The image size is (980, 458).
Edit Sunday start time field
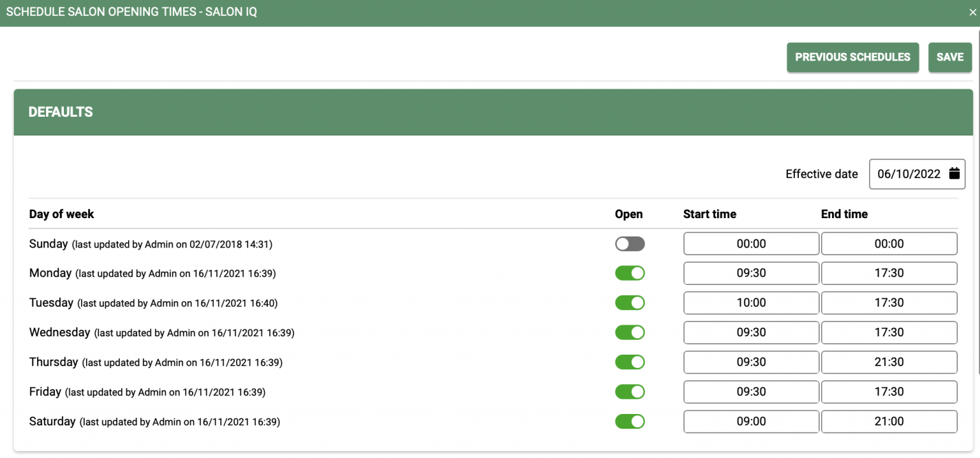(x=751, y=244)
